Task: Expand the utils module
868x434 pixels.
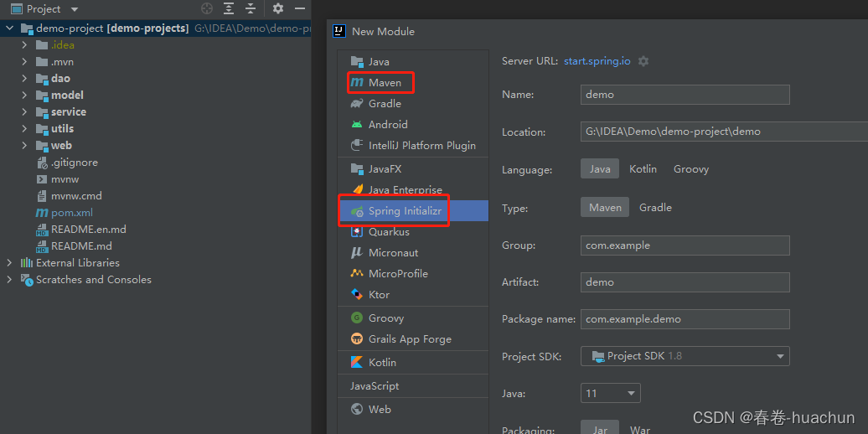Action: tap(24, 128)
